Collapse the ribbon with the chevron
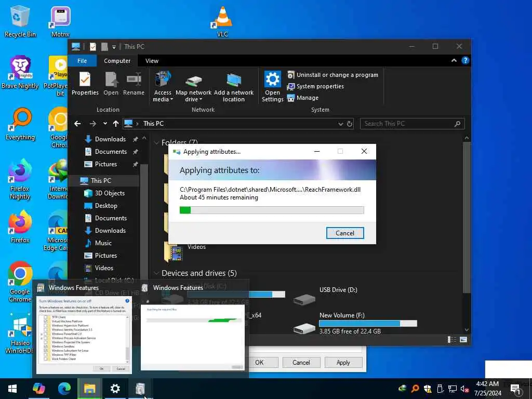532x399 pixels. 454,60
